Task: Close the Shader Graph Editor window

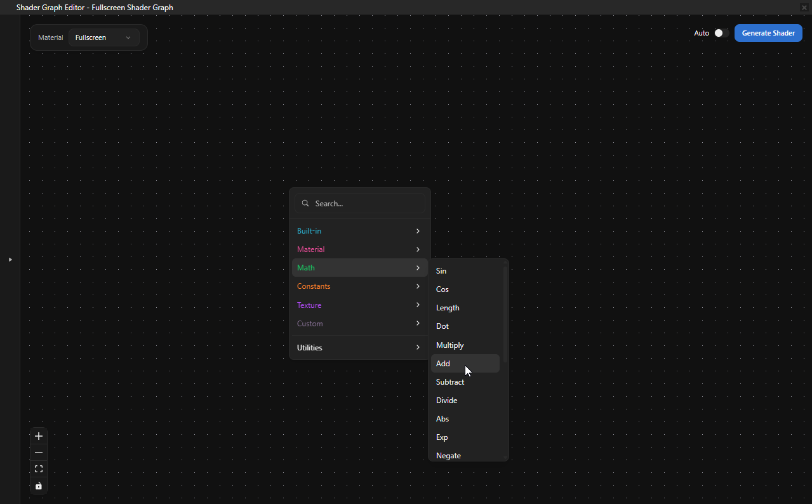Action: (x=804, y=7)
